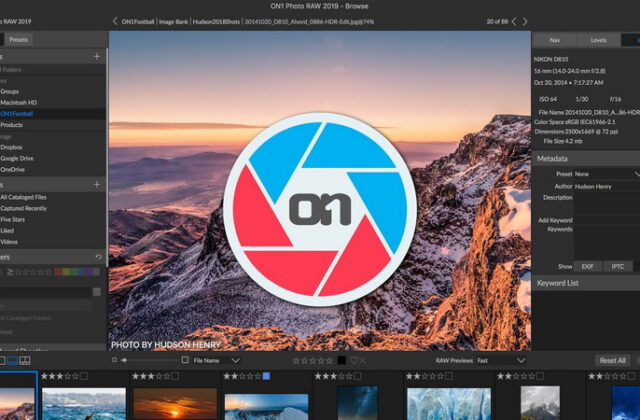Add a new album with the Albums plus icon
This screenshot has width=640, height=420.
click(97, 184)
